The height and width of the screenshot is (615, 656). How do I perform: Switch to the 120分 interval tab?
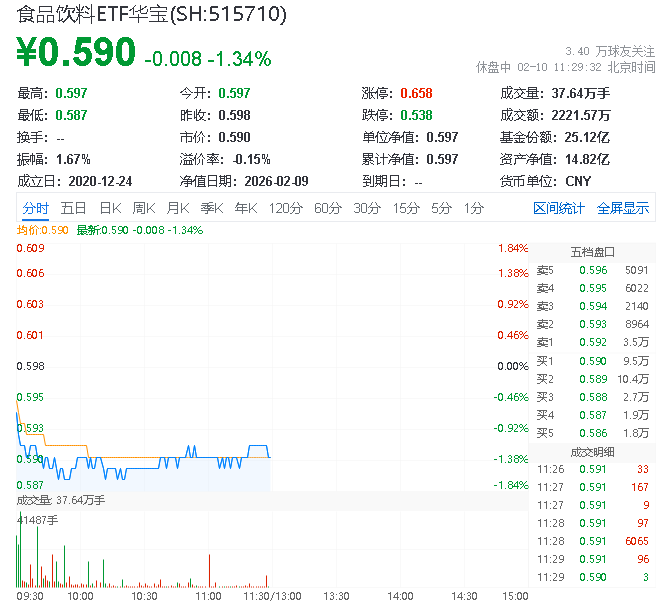coord(285,208)
